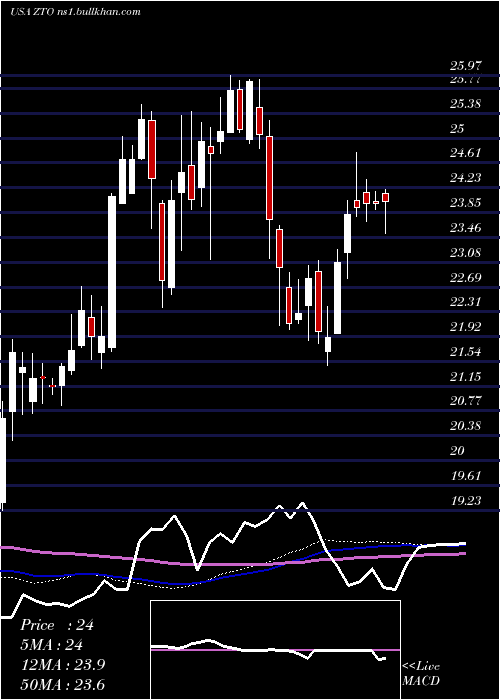The height and width of the screenshot is (700, 500).
Task: Click the 25 price axis label
Action: pos(457,129)
